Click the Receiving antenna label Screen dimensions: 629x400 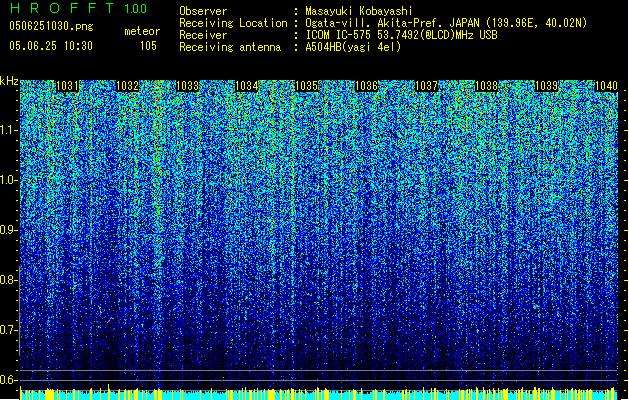point(230,47)
